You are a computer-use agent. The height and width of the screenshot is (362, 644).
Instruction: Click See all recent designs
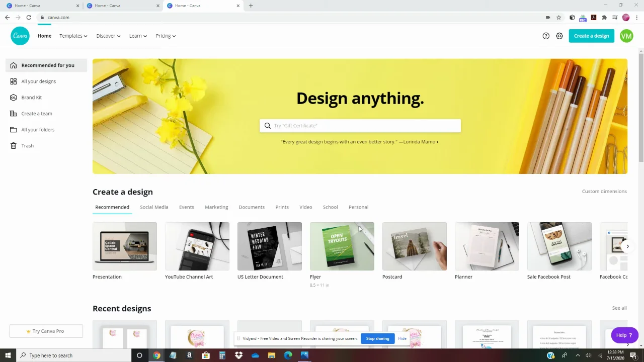tap(619, 308)
